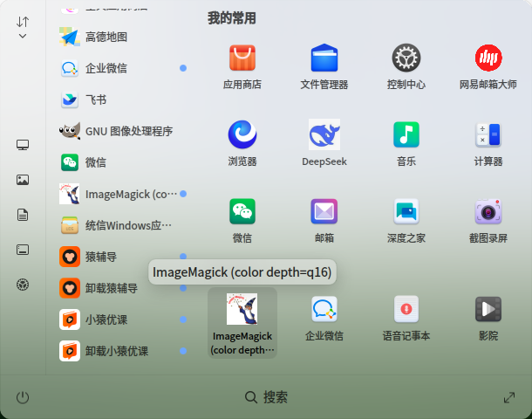Click the computer sidebar icon
532x419 pixels.
(23, 145)
